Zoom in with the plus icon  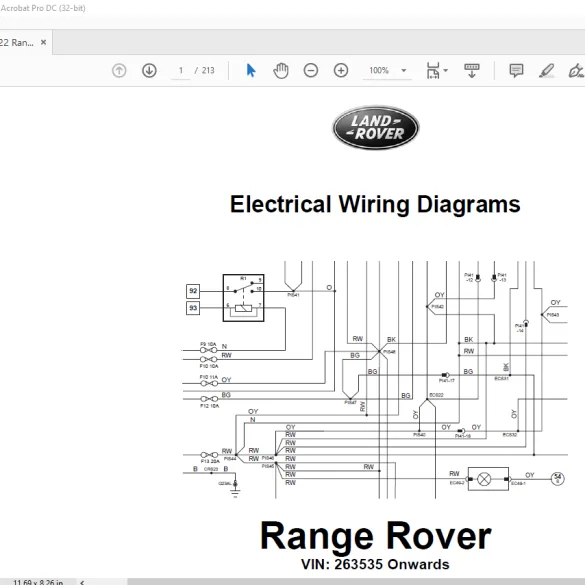pyautogui.click(x=341, y=71)
